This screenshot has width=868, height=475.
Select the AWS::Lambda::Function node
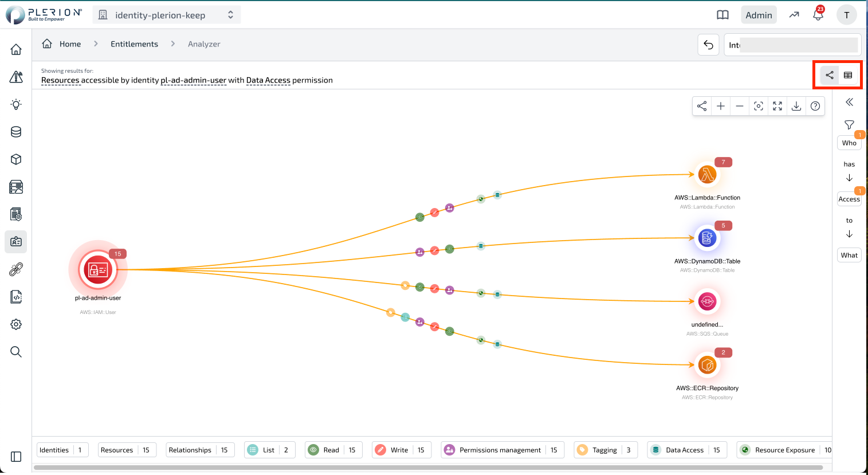click(x=707, y=175)
